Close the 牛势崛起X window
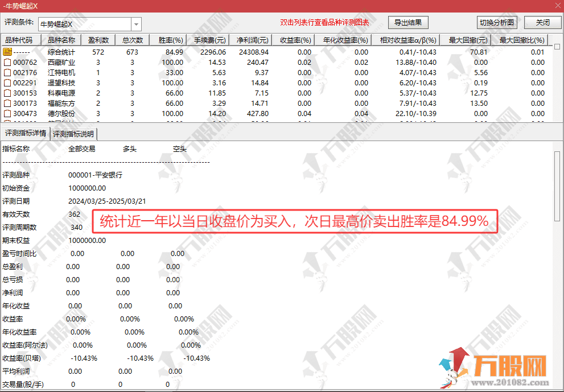Viewport: 564px width, 392px height. (x=557, y=5)
